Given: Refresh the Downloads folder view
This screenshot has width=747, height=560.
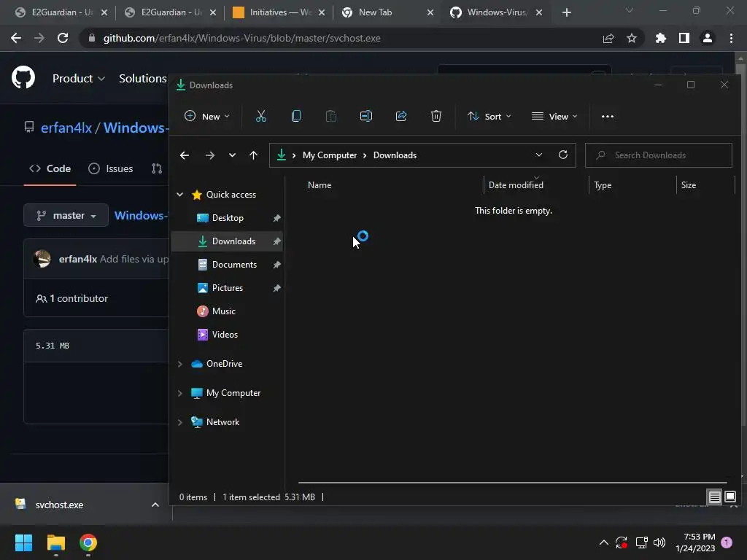Looking at the screenshot, I should coord(562,155).
